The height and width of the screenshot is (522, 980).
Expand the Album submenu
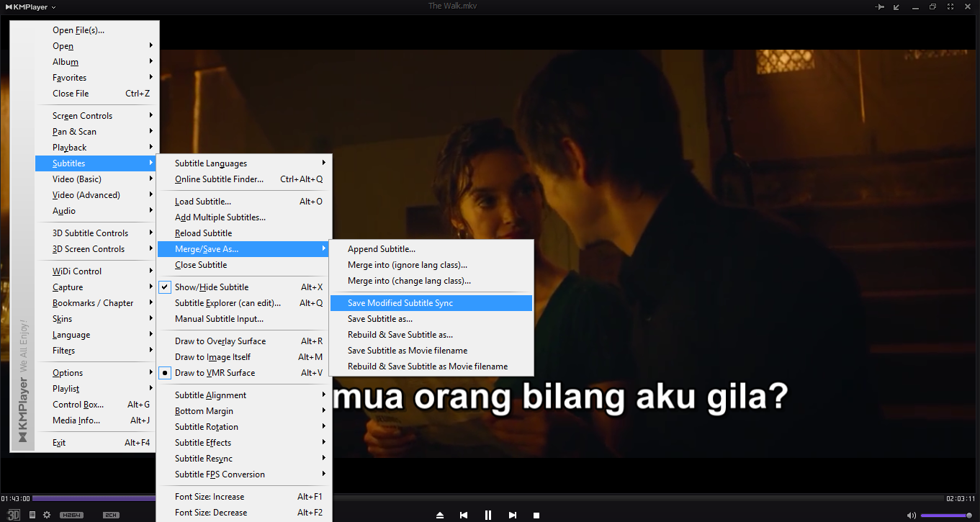(96, 62)
